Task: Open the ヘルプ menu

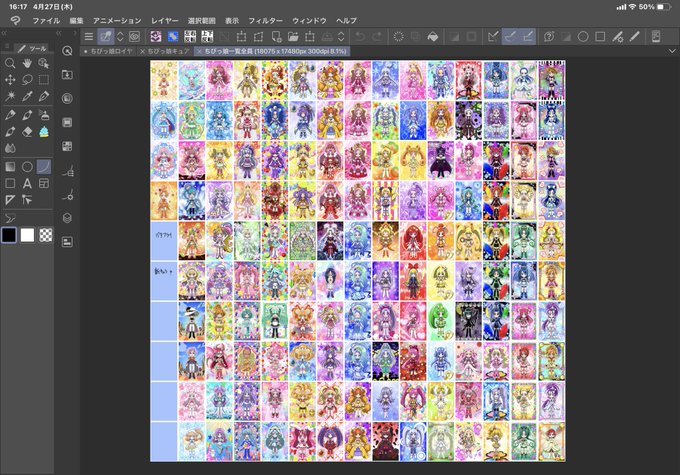Action: pos(346,20)
